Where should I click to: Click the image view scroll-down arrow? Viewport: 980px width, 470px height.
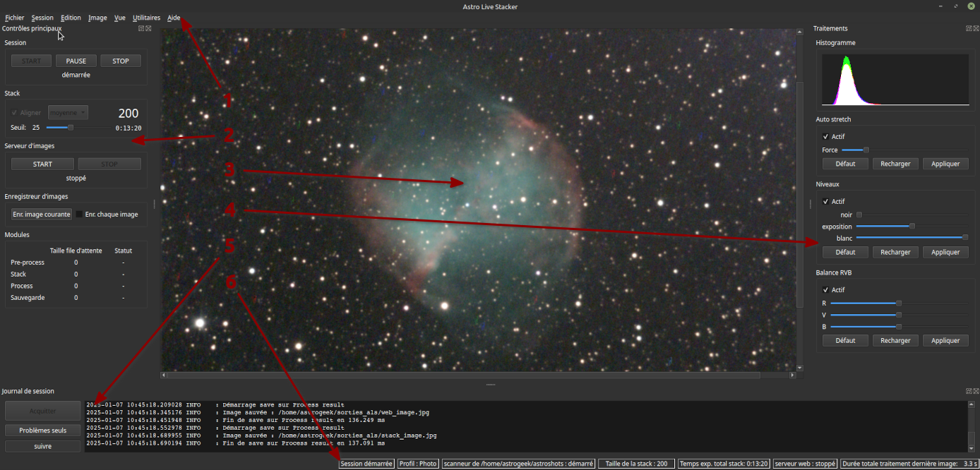pyautogui.click(x=799, y=368)
